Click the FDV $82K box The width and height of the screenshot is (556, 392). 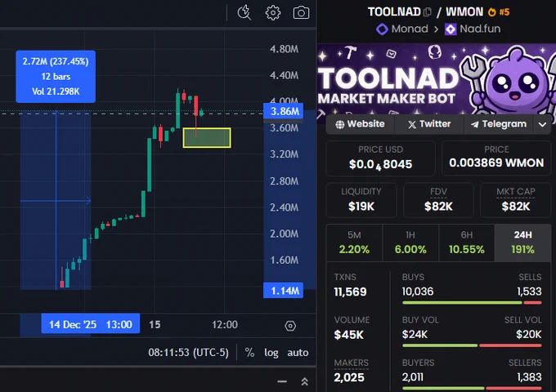pyautogui.click(x=438, y=200)
